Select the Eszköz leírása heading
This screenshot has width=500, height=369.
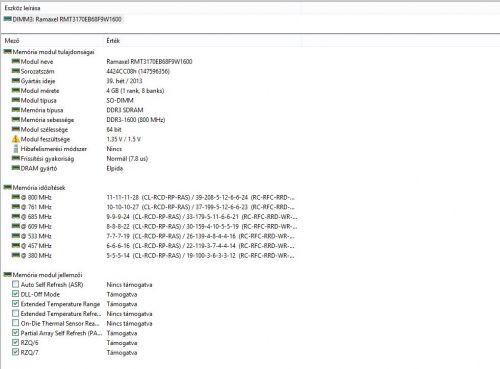coord(22,8)
